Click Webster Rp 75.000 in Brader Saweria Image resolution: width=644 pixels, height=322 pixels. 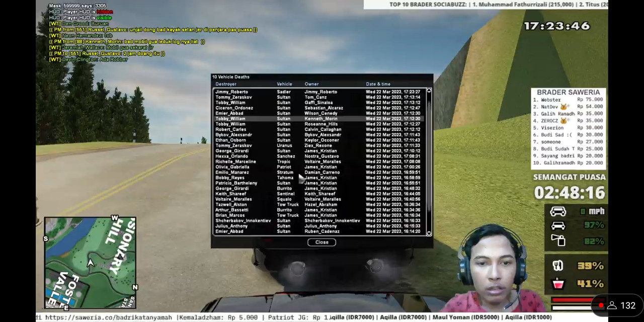pyautogui.click(x=568, y=100)
